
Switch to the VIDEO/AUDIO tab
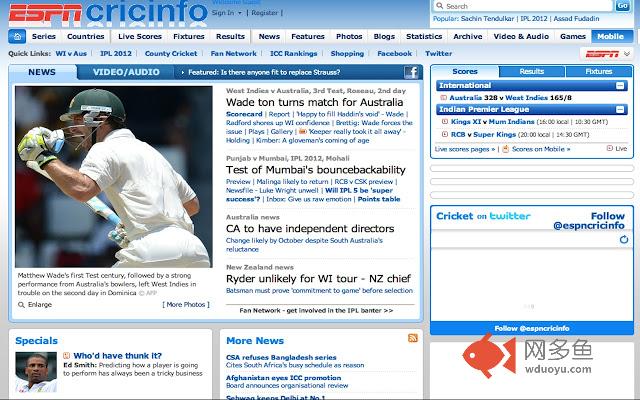[126, 72]
